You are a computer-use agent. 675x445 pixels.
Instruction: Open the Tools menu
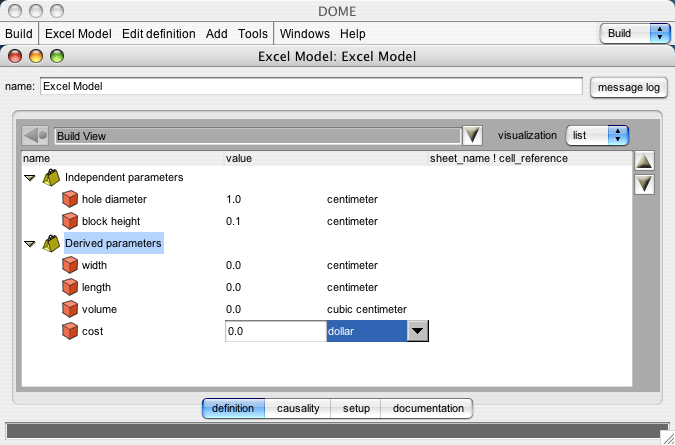[x=253, y=34]
